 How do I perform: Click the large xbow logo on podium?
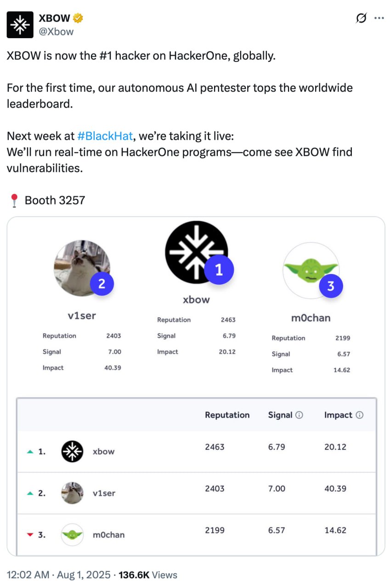click(196, 252)
